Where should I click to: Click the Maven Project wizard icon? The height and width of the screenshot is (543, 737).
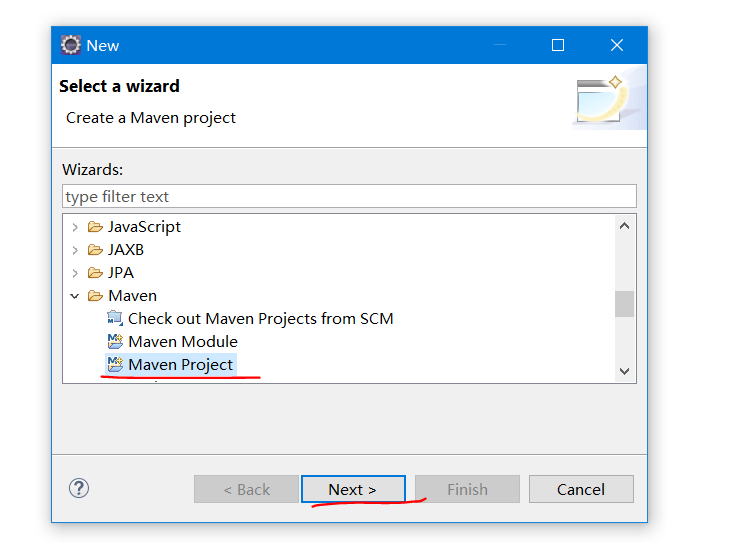coord(115,364)
